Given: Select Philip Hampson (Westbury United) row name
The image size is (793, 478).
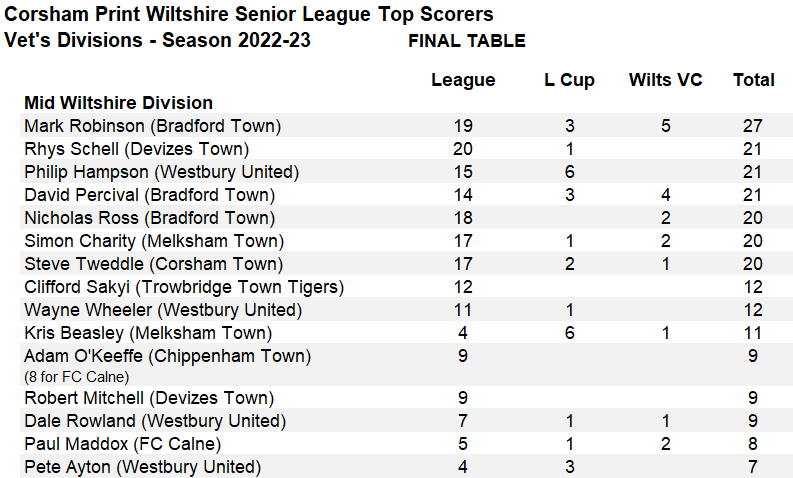Looking at the screenshot, I should (x=160, y=172).
